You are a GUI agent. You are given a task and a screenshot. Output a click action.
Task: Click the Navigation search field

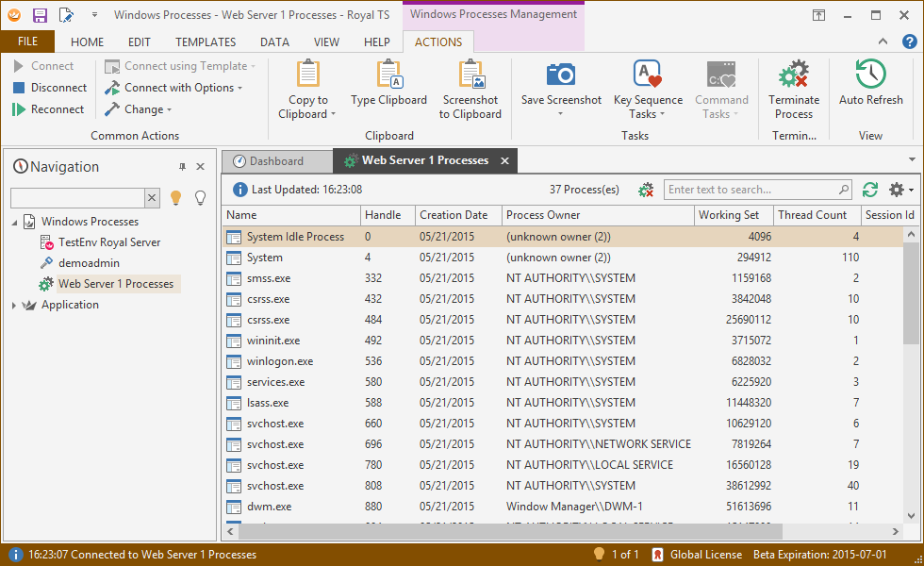pyautogui.click(x=77, y=198)
